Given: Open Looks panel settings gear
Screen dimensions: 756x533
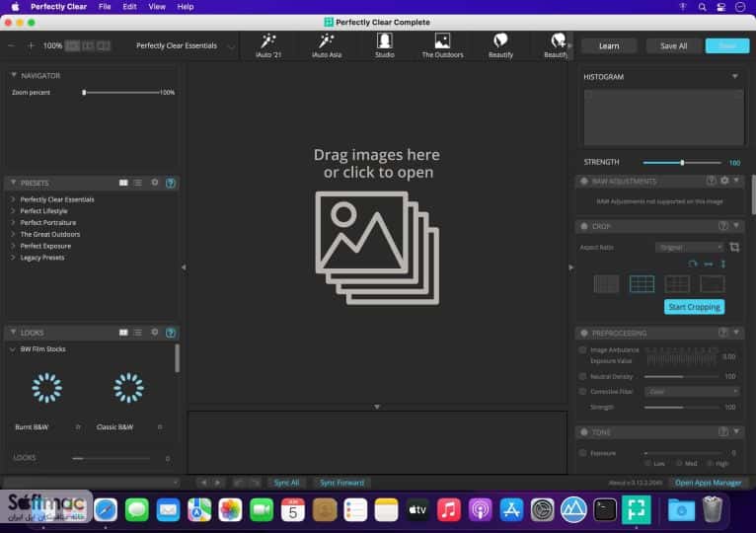Looking at the screenshot, I should (155, 333).
